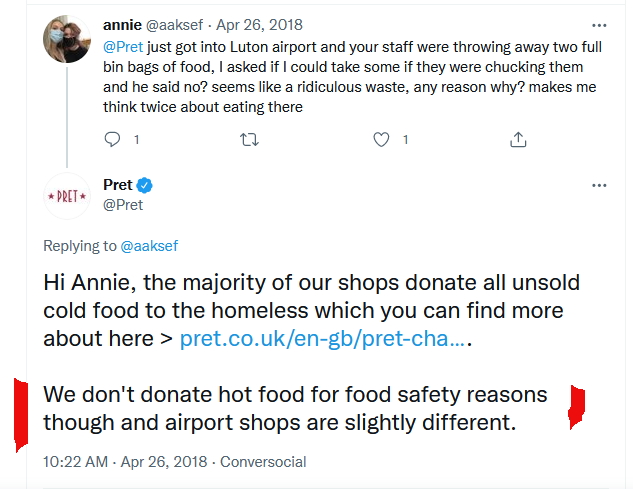
Task: Click the reply icon on annie's tweet
Action: click(113, 140)
